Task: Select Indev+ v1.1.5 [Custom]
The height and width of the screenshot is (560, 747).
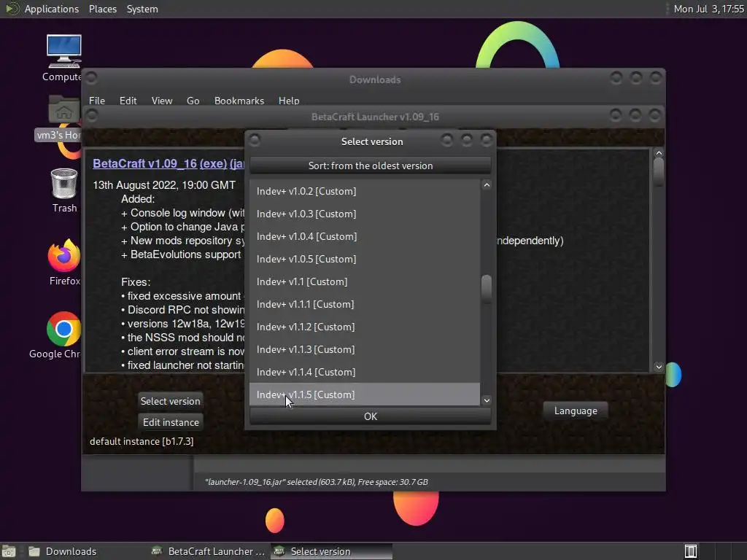Action: tap(365, 394)
